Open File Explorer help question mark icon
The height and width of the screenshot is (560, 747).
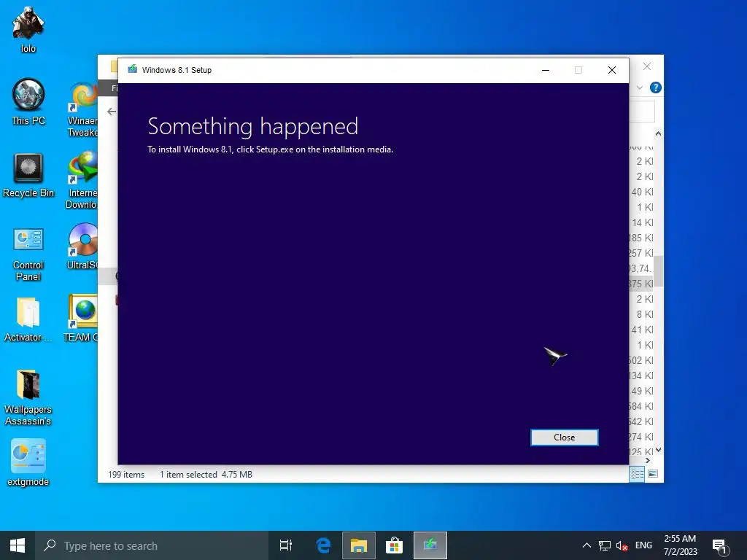[656, 87]
